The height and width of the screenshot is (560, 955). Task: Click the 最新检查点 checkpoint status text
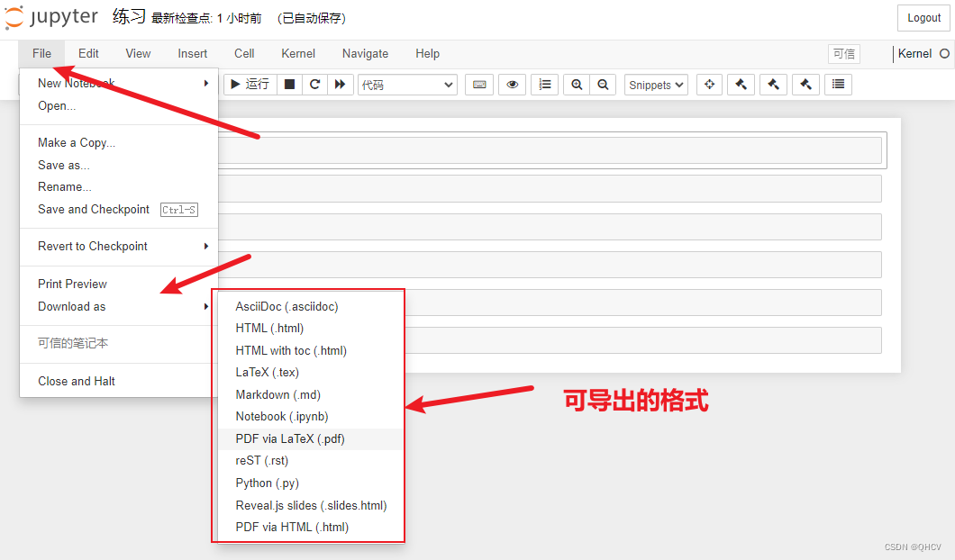click(x=206, y=18)
